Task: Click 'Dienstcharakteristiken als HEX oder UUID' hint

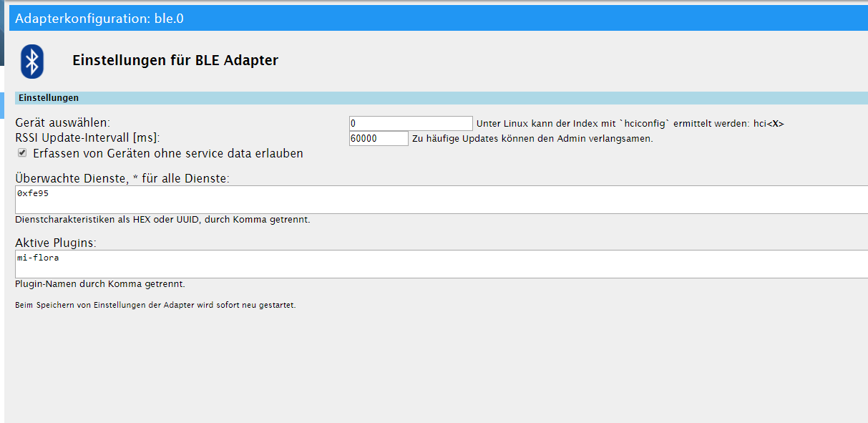Action: pos(162,220)
